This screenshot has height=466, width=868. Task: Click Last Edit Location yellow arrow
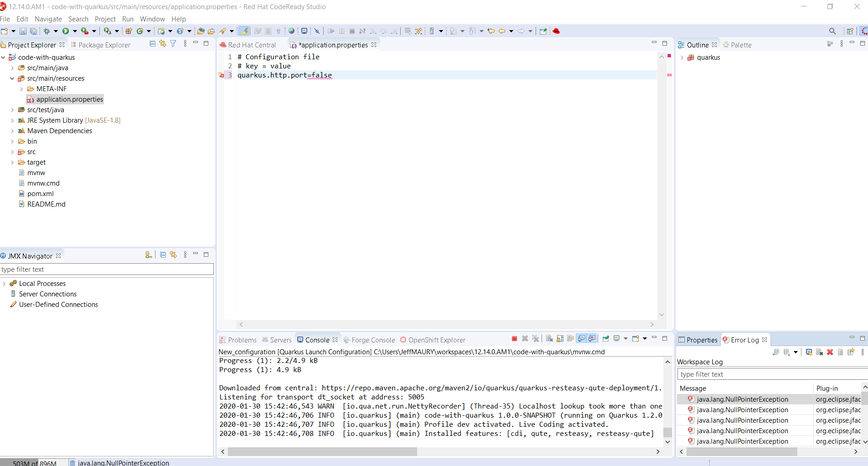(491, 31)
